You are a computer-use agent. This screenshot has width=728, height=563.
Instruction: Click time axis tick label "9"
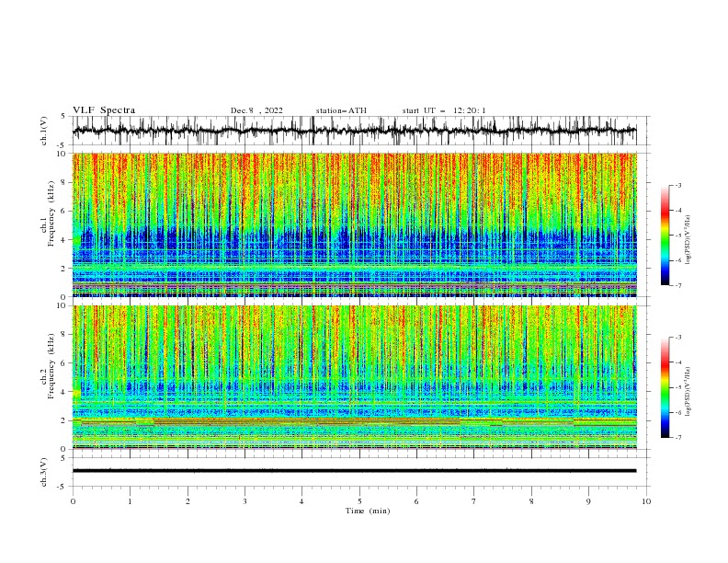click(x=588, y=501)
